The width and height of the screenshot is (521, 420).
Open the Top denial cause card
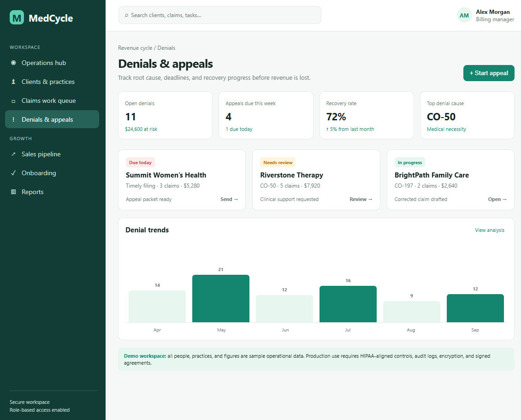pyautogui.click(x=467, y=115)
